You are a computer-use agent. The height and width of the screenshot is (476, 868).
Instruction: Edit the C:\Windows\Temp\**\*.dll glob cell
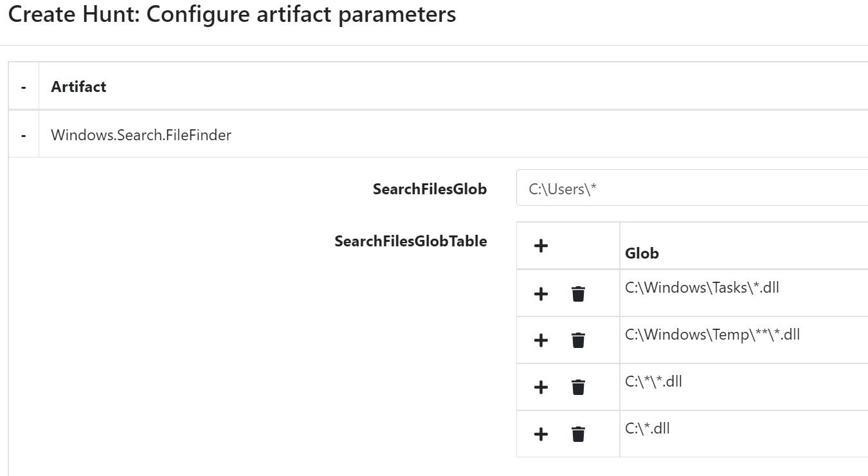pos(744,340)
